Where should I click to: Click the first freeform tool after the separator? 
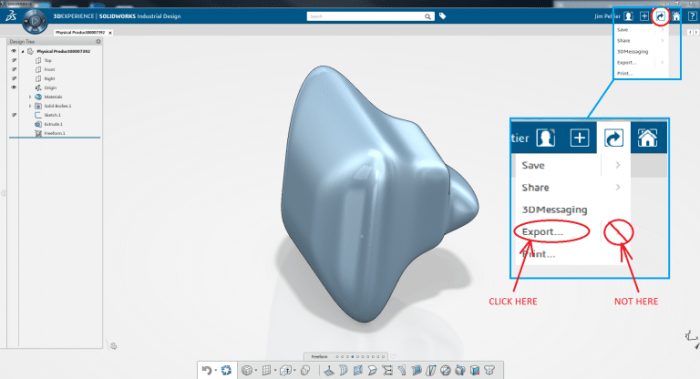point(329,370)
